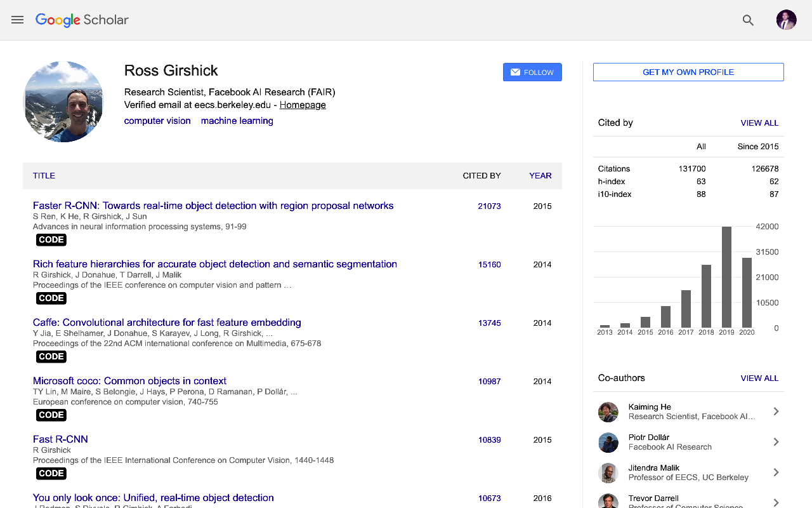Screen dimensions: 812x508
Task: View all citation statistics in Cited by
Action: pyautogui.click(x=759, y=123)
